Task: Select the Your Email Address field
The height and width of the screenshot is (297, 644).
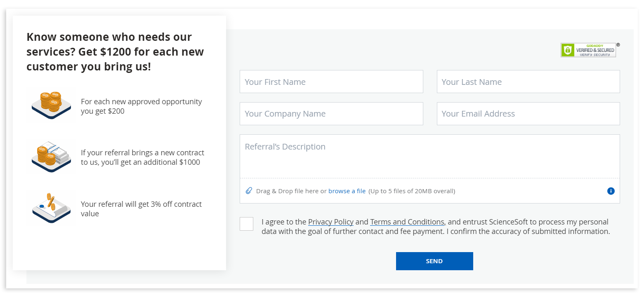Action: (528, 114)
